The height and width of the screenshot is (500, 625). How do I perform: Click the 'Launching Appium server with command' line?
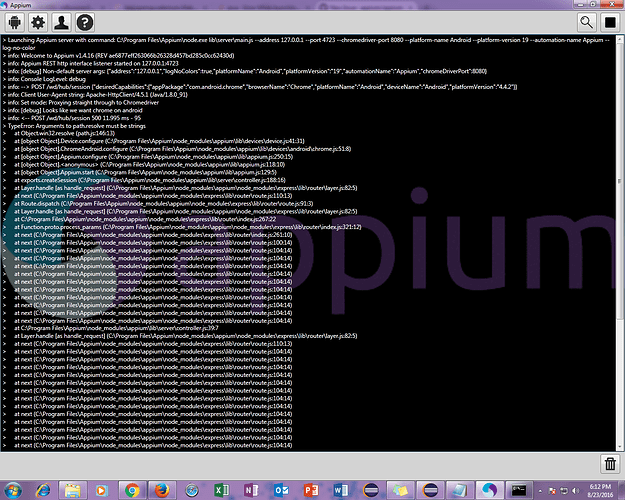(x=306, y=44)
